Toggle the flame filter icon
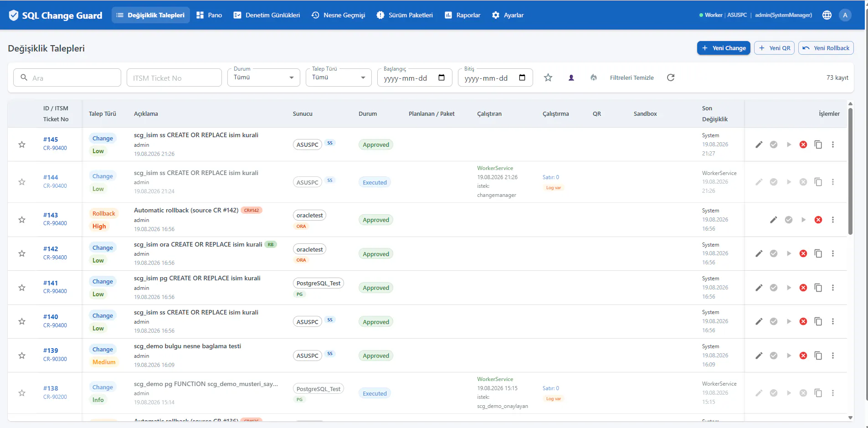 coord(593,77)
